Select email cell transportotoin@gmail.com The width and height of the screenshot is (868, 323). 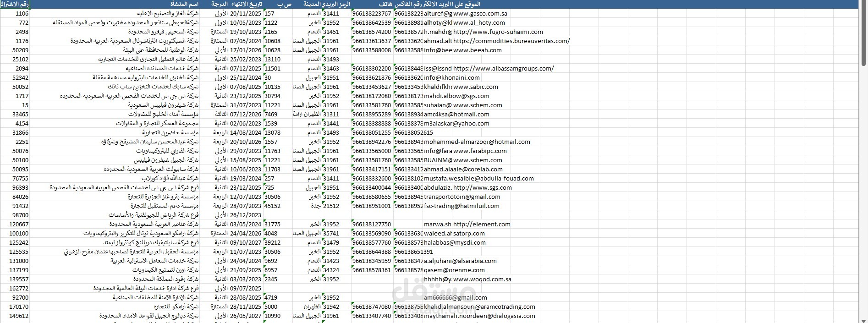(462, 197)
